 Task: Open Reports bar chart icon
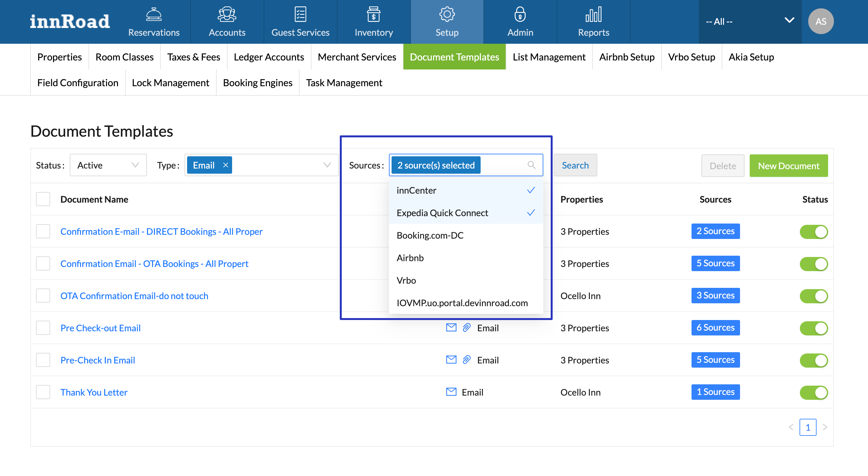tap(593, 14)
